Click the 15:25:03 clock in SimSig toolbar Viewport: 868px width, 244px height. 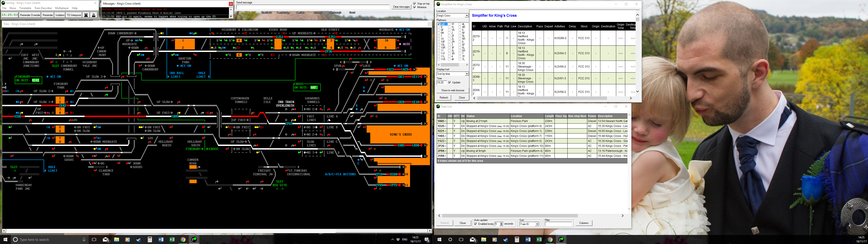pos(10,15)
